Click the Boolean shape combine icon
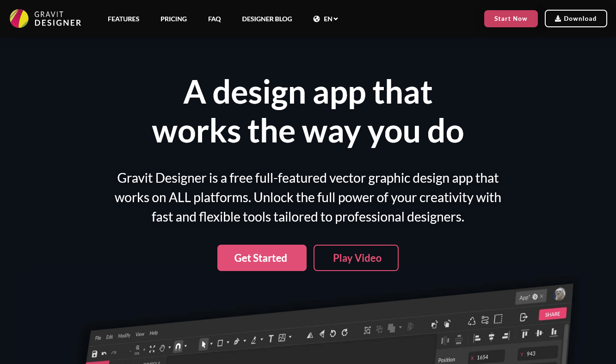The width and height of the screenshot is (616, 364). coord(392,328)
